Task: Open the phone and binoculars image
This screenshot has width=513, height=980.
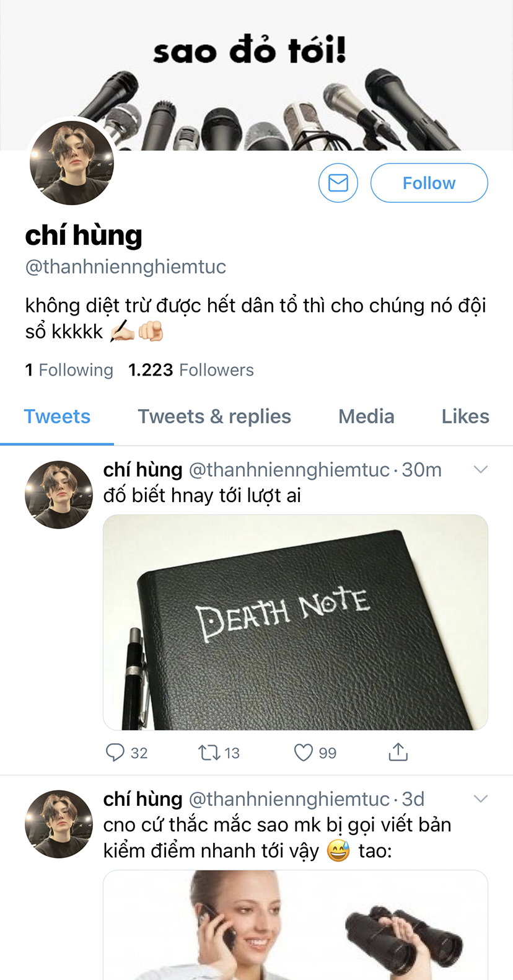Action: point(296,925)
